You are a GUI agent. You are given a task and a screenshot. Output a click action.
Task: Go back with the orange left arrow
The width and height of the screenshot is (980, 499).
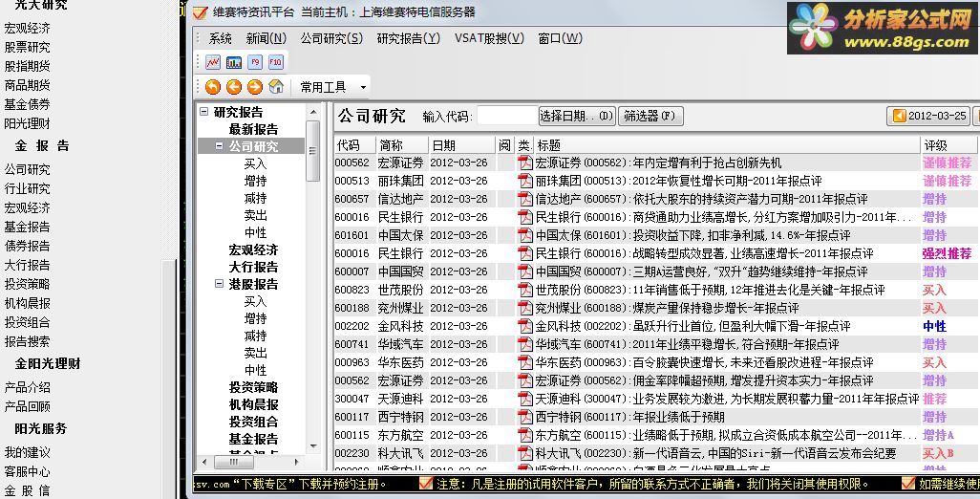(234, 87)
